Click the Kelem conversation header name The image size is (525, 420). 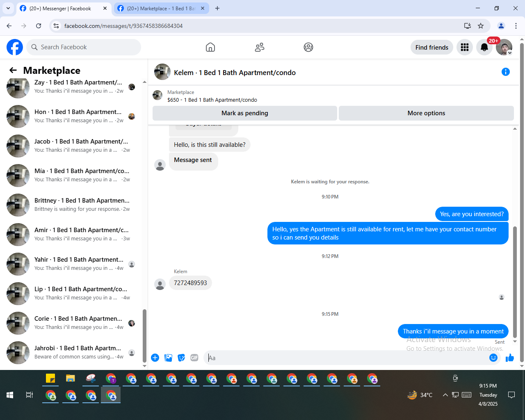pyautogui.click(x=235, y=73)
